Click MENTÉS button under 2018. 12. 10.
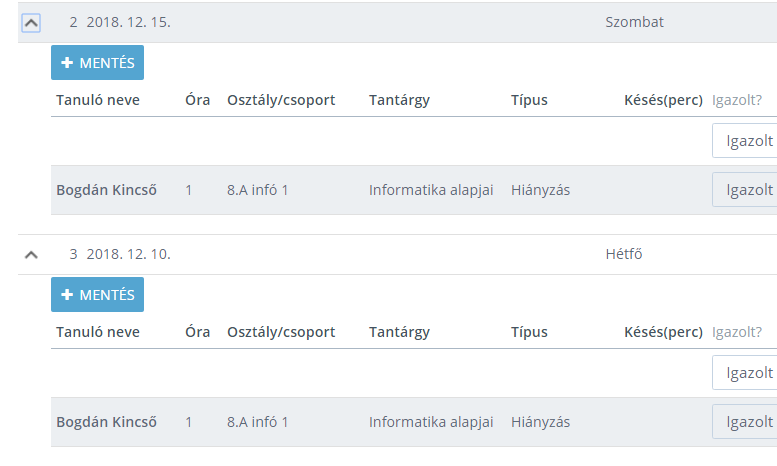Image resolution: width=777 pixels, height=466 pixels. pos(98,294)
